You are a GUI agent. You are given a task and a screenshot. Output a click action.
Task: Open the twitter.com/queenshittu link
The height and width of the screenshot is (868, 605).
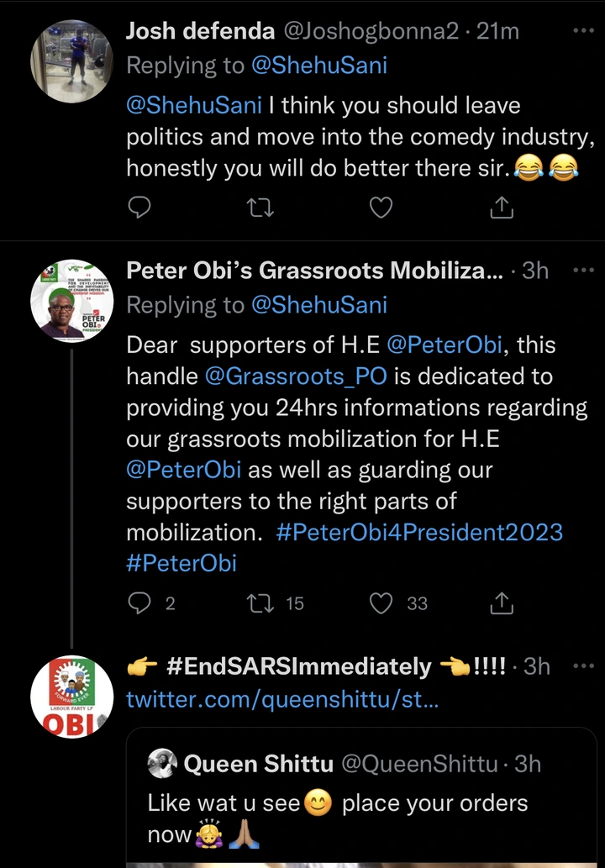click(x=282, y=698)
